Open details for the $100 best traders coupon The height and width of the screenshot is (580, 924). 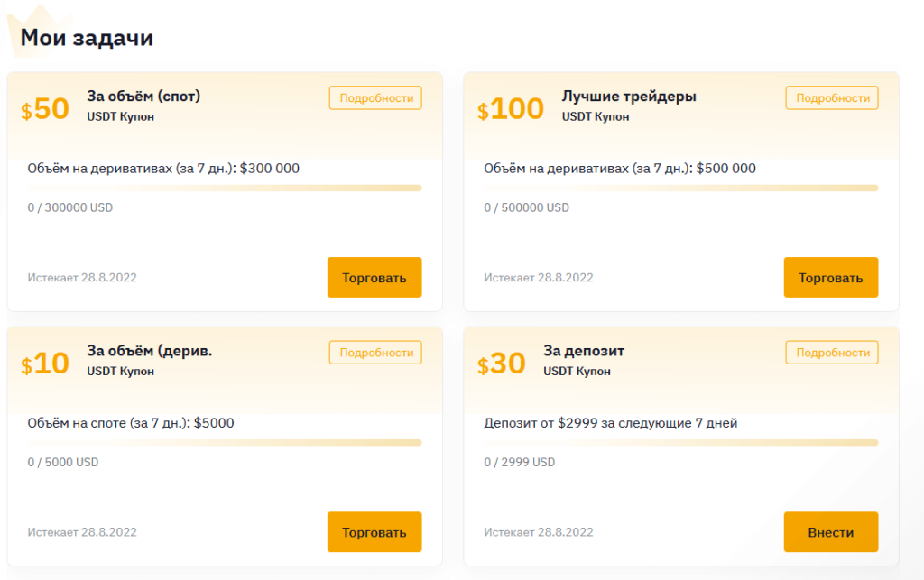[x=832, y=98]
